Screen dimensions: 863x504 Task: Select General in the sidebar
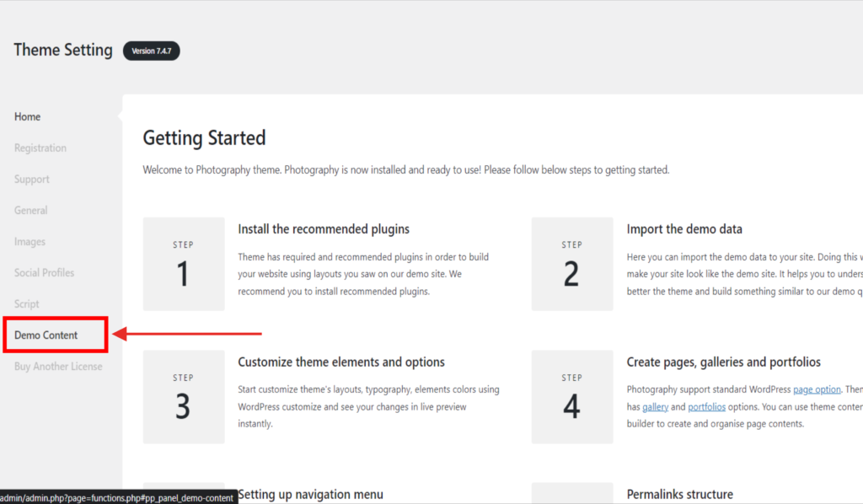point(31,211)
